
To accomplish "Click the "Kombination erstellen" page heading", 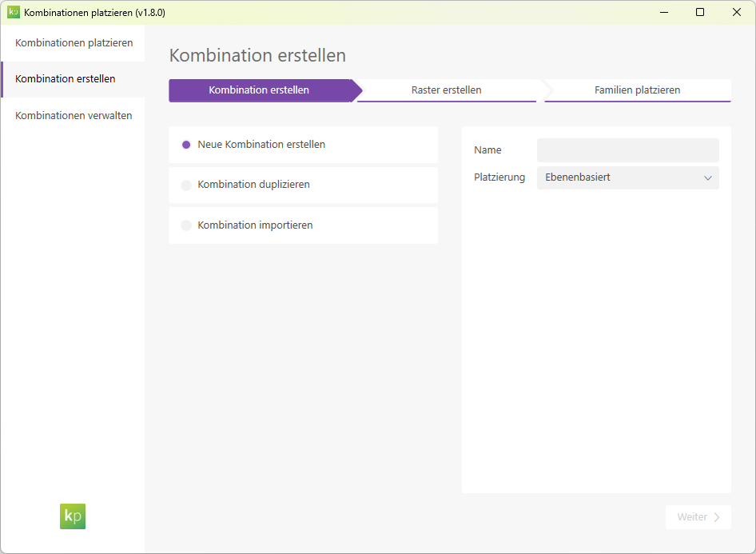I will pos(257,56).
